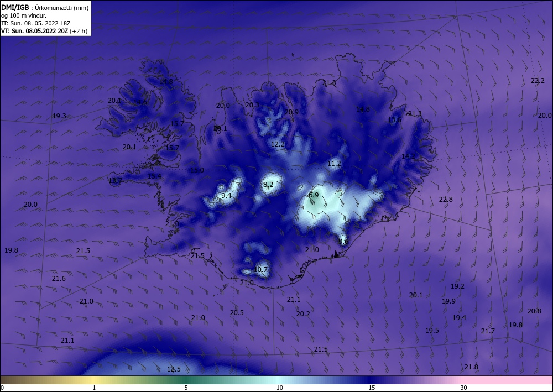Click the 30 tick label on the scale
Image resolution: width=553 pixels, height=392 pixels.
(463, 388)
